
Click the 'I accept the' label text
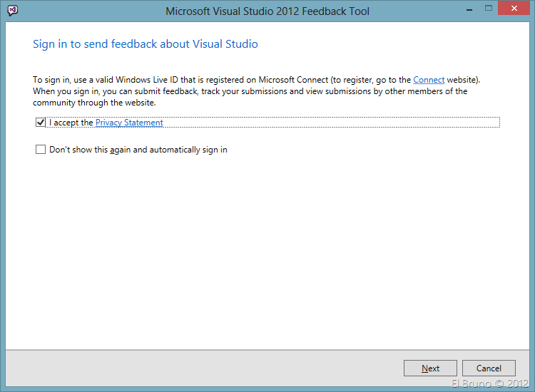click(71, 123)
